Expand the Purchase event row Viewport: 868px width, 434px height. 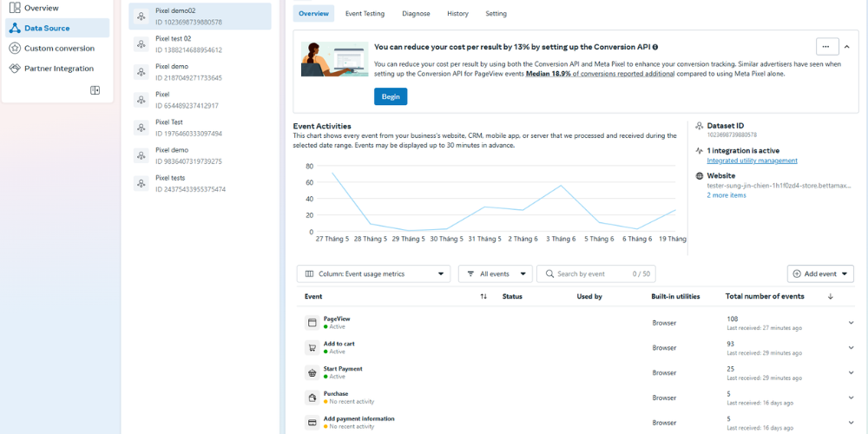(x=851, y=398)
